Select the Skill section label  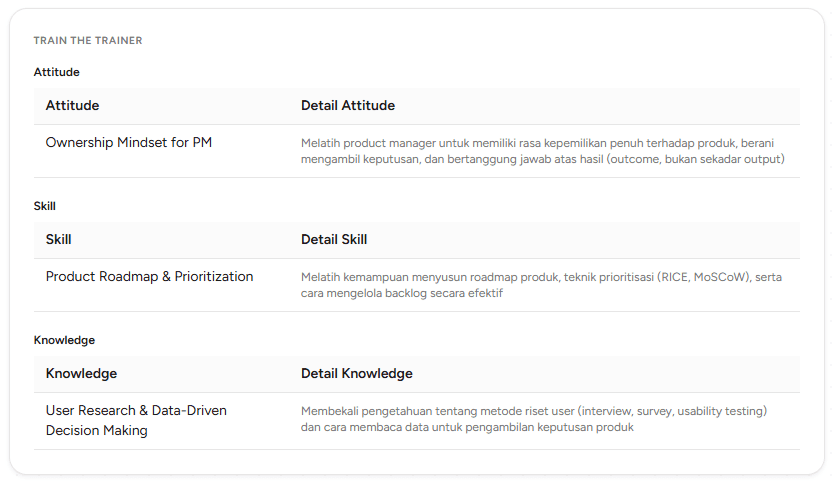[x=45, y=206]
